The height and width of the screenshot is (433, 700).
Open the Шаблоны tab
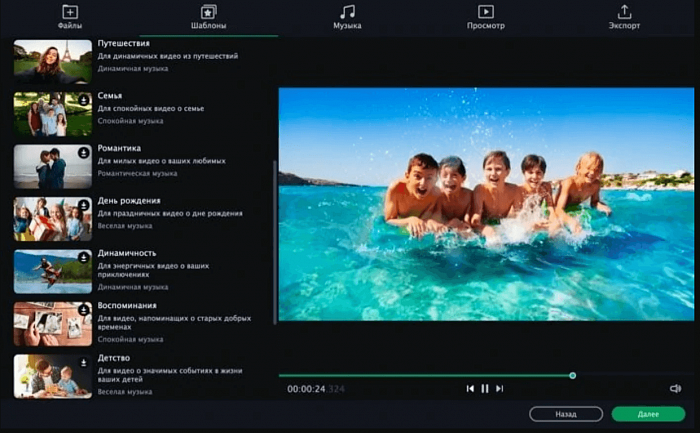click(x=208, y=17)
